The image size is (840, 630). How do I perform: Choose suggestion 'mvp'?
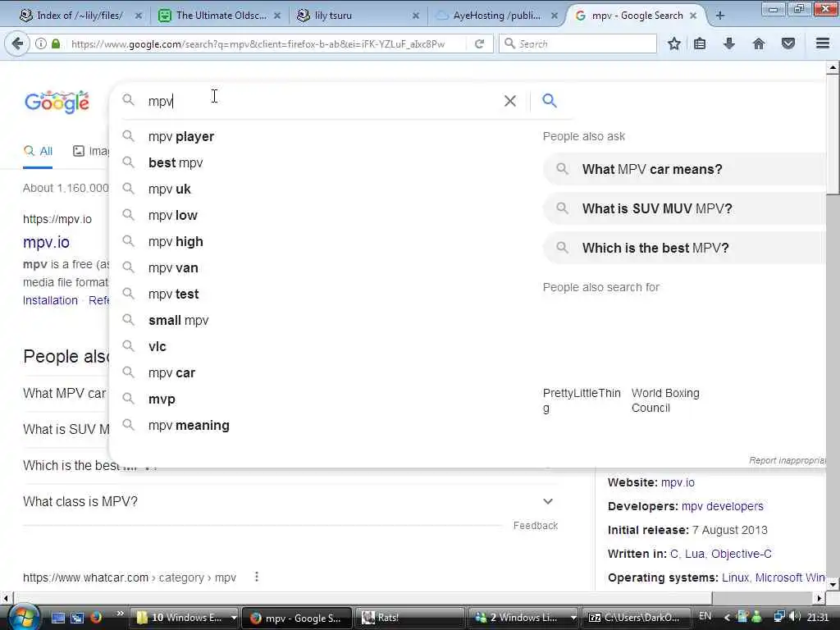(162, 399)
